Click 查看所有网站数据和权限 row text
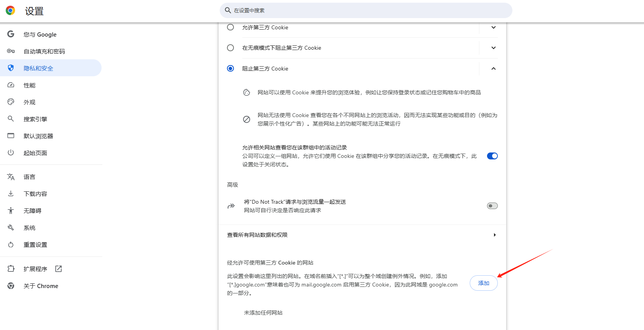The height and width of the screenshot is (330, 644). coord(257,235)
